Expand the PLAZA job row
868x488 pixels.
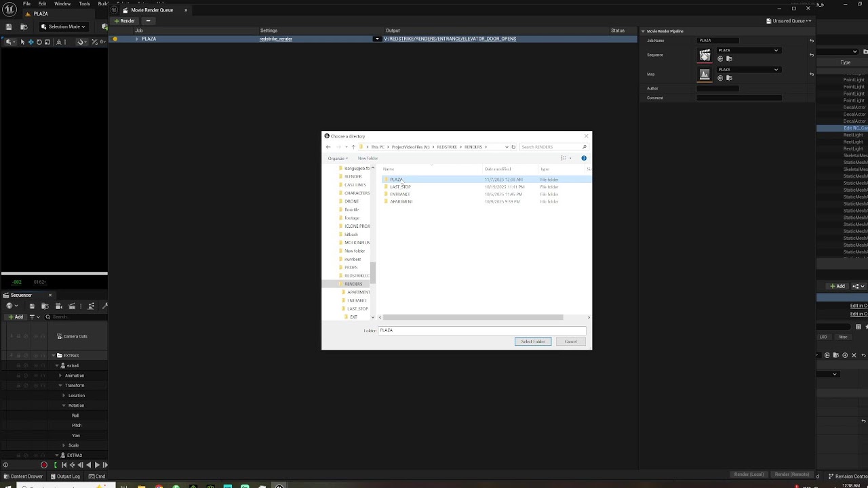coord(137,39)
